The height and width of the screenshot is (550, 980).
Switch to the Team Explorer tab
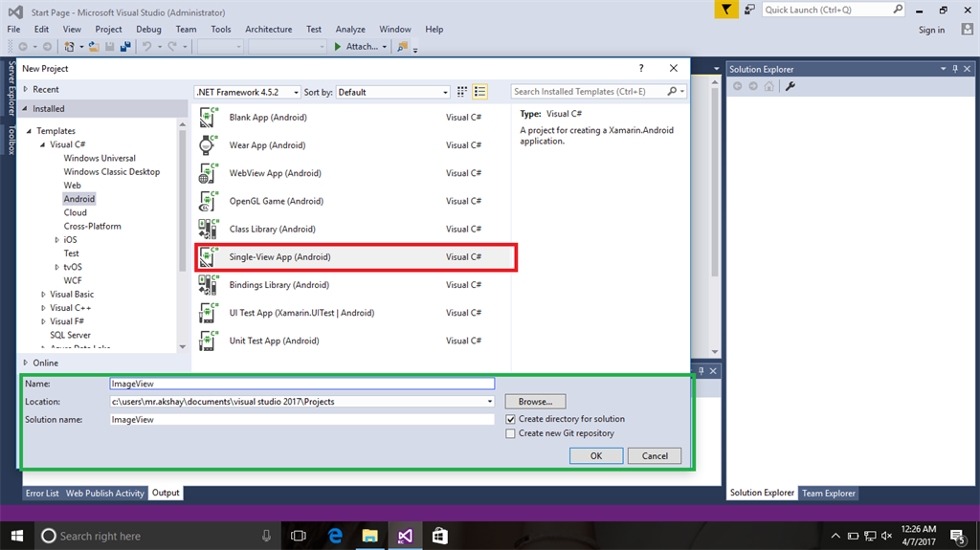[829, 494]
